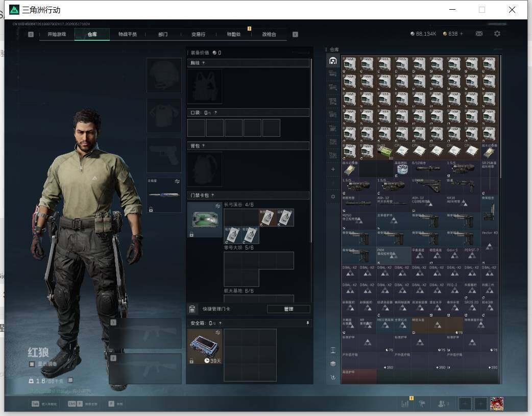This screenshot has width=532, height=416.
Task: Click the player avatar in bottom bar
Action: pyautogui.click(x=497, y=404)
